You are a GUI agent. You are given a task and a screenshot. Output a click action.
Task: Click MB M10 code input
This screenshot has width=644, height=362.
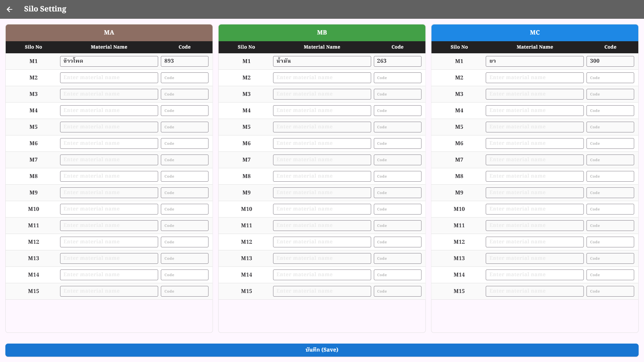[397, 209]
